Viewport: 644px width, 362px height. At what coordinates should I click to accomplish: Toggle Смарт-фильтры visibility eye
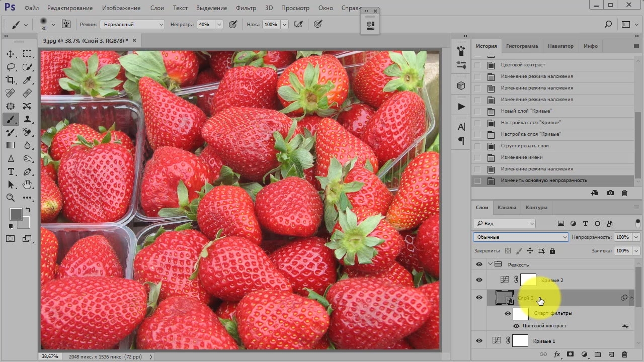click(x=508, y=314)
